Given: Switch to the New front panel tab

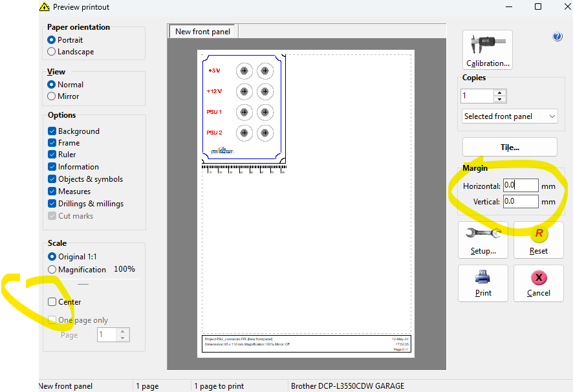Looking at the screenshot, I should [202, 32].
